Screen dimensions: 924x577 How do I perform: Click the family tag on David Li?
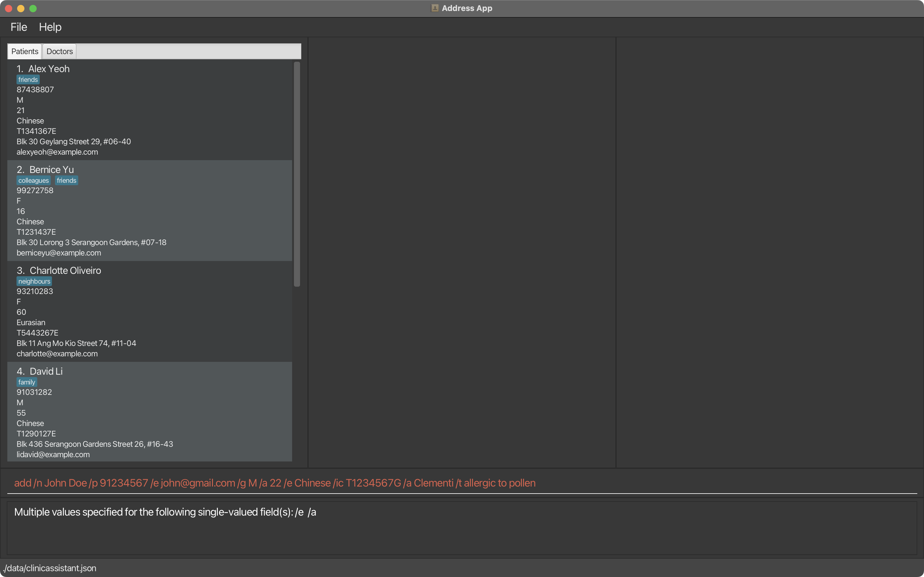[27, 382]
